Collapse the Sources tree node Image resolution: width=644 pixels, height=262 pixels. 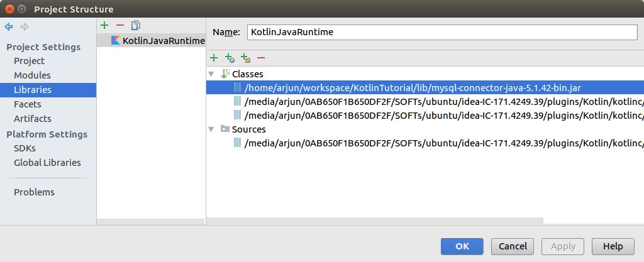(211, 129)
